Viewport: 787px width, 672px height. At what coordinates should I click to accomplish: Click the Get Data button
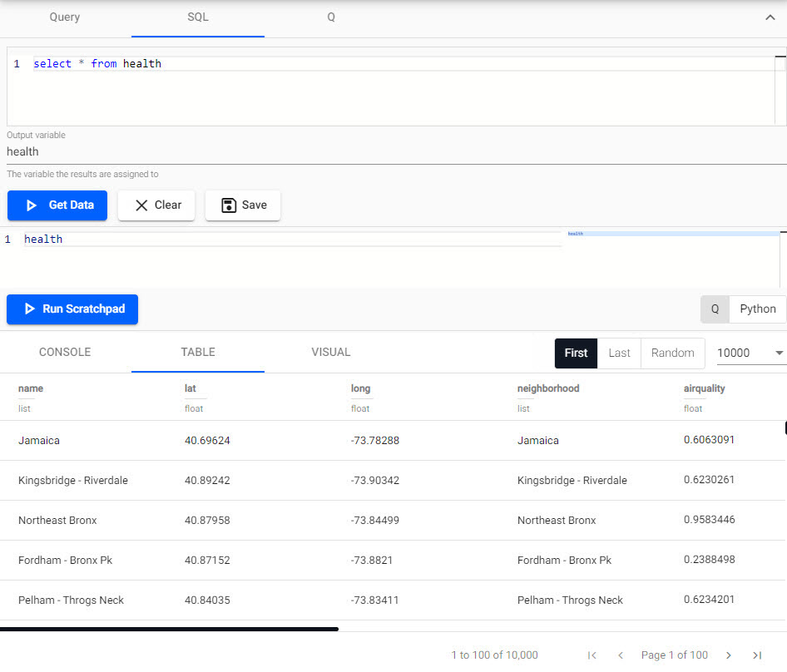pyautogui.click(x=57, y=205)
